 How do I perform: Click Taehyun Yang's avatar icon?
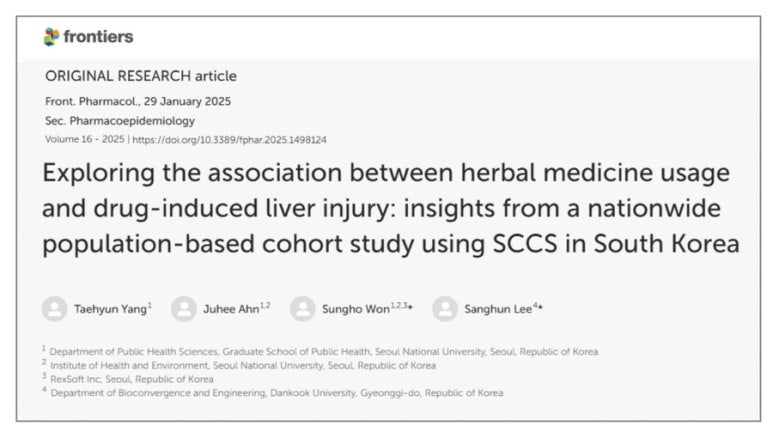click(x=54, y=309)
